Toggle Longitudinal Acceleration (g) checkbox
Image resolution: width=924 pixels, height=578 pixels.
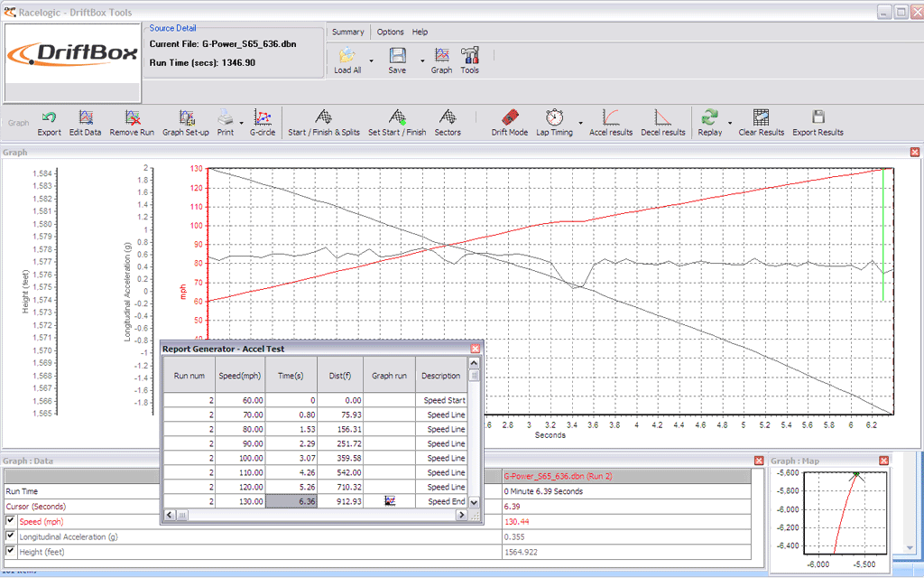tap(10, 536)
